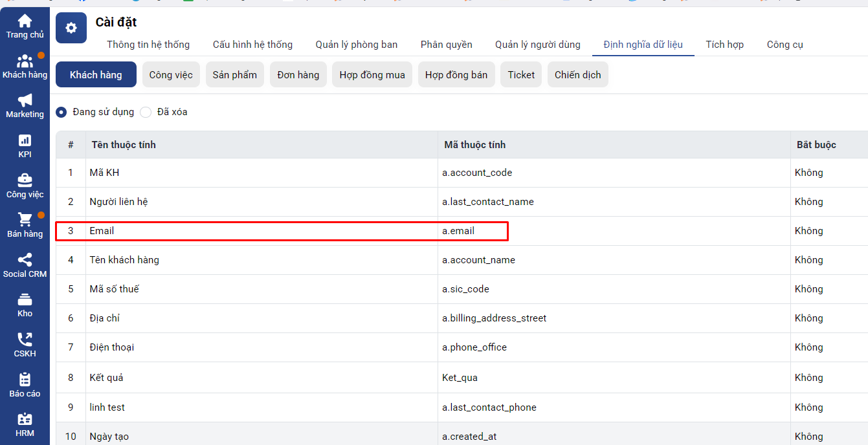Switch to Quản lý người dùng tab
Viewport: 868px width, 445px height.
click(x=537, y=45)
